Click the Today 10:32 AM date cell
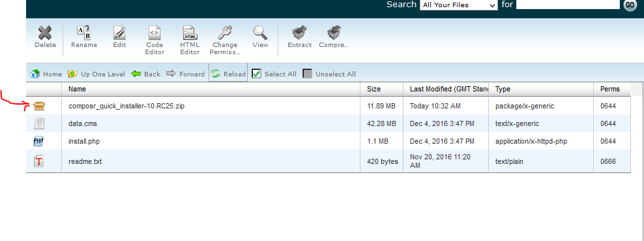 tap(435, 106)
